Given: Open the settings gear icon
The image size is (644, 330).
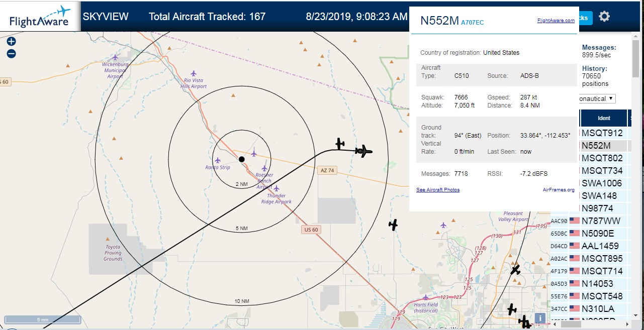Looking at the screenshot, I should [604, 17].
